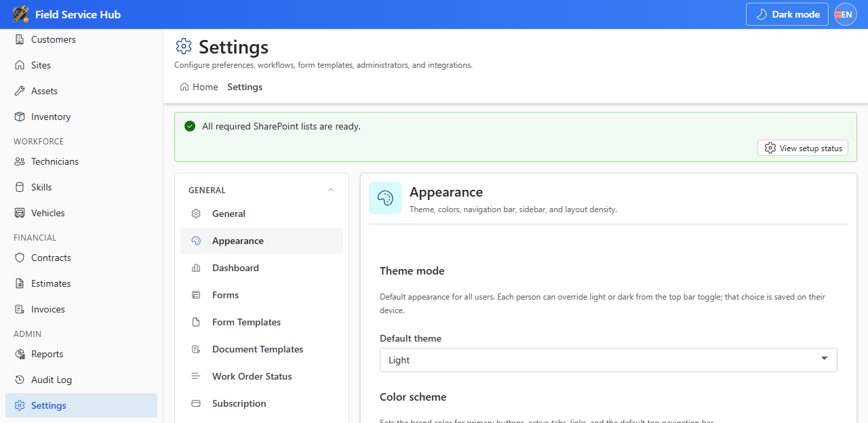Click the Inventory box icon in sidebar
Screen dimensions: 868x423
(x=20, y=117)
